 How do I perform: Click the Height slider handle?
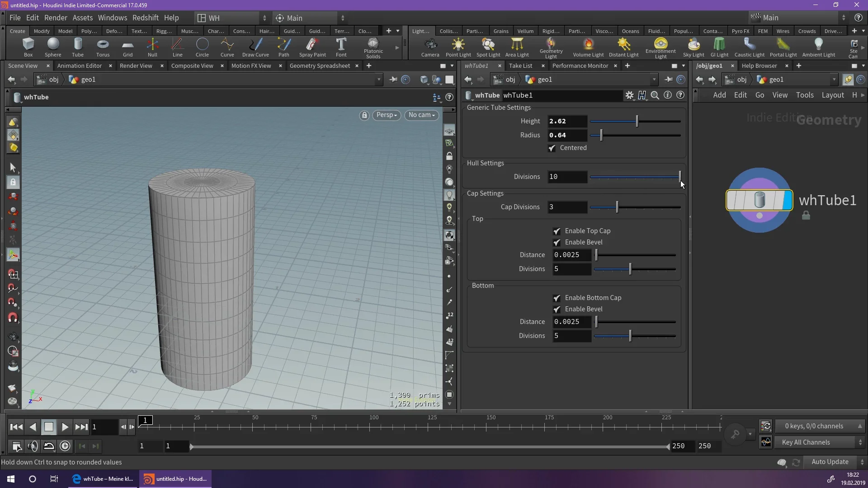point(637,121)
